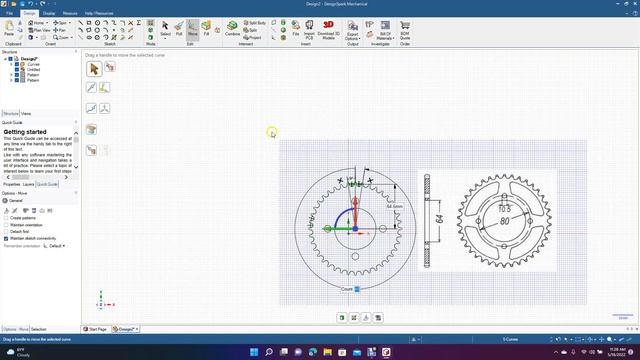Image resolution: width=640 pixels, height=360 pixels.
Task: Open File Explorer from taskbar
Action: pyautogui.click(x=327, y=352)
